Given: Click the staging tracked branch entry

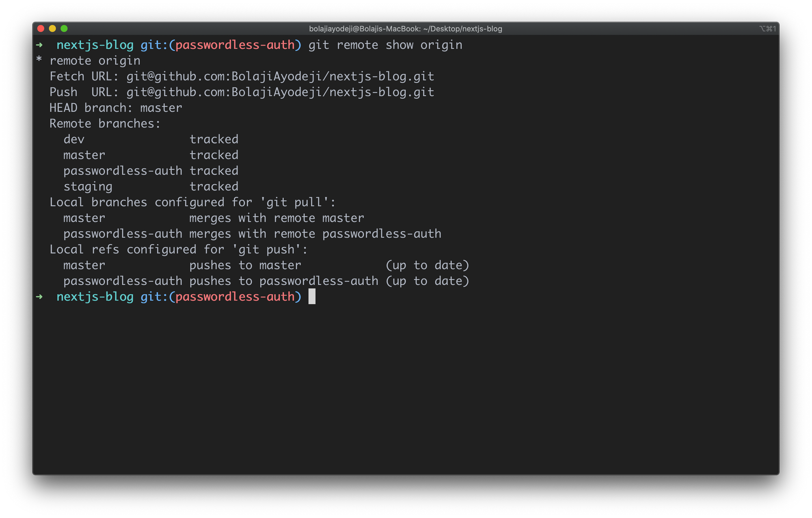Looking at the screenshot, I should point(88,186).
